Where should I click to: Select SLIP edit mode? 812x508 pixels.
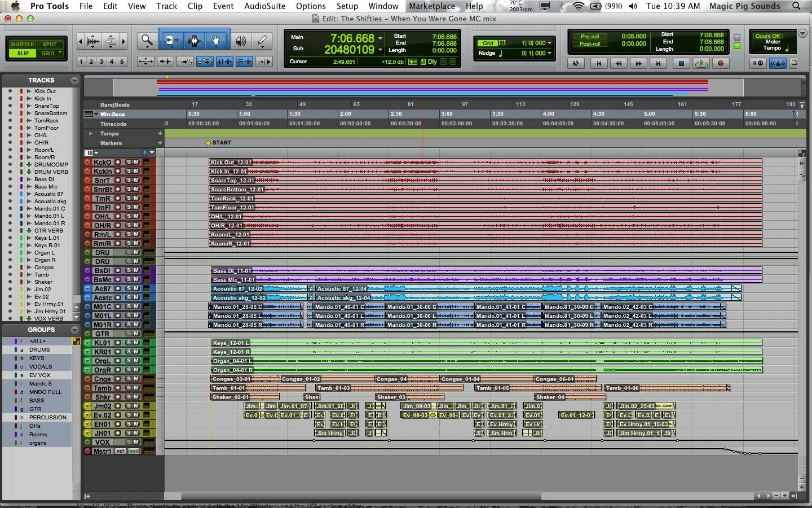(23, 53)
